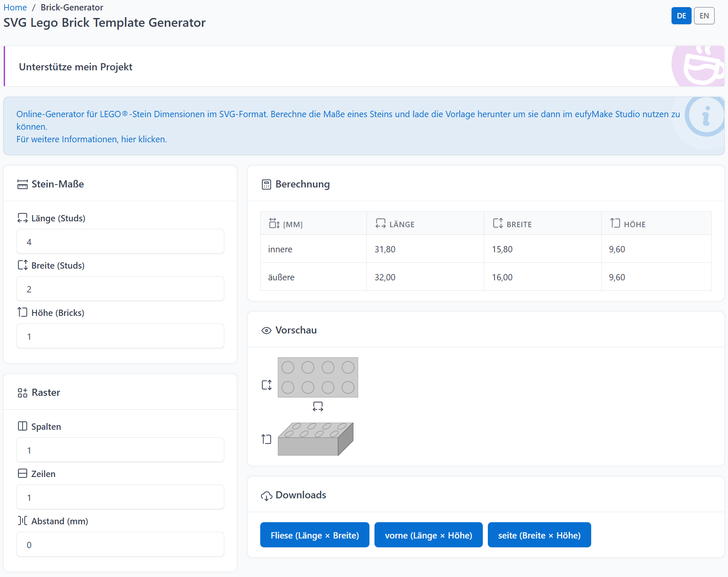Focus the Höhe (Bricks) input field

[x=120, y=336]
